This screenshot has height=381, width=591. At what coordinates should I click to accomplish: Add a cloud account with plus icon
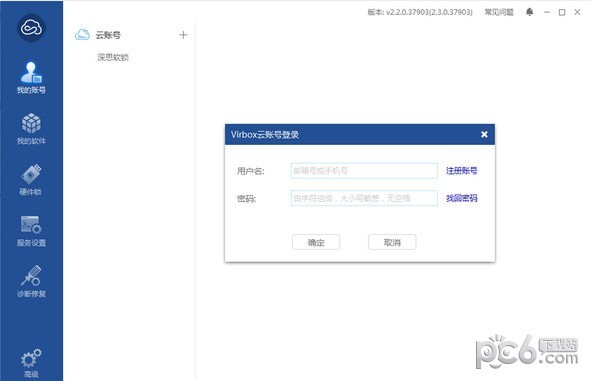pyautogui.click(x=183, y=35)
